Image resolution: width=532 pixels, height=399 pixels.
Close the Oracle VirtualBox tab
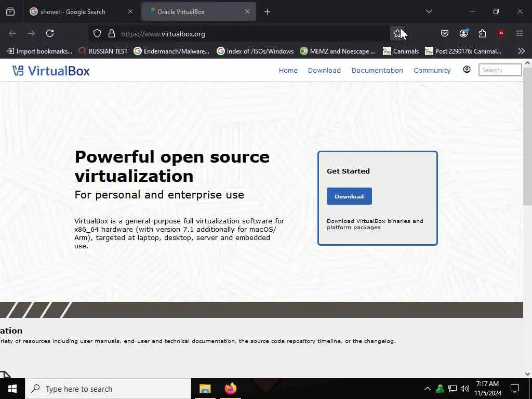click(x=247, y=11)
